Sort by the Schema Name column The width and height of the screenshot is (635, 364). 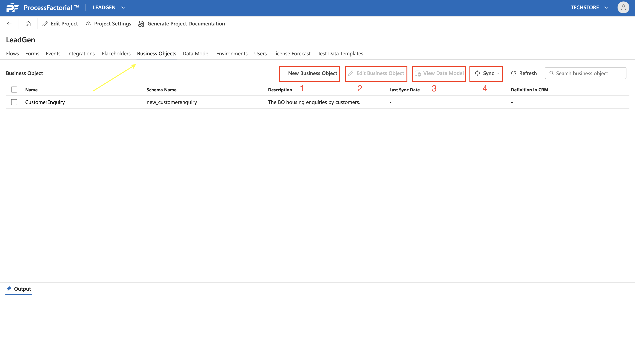coord(161,90)
